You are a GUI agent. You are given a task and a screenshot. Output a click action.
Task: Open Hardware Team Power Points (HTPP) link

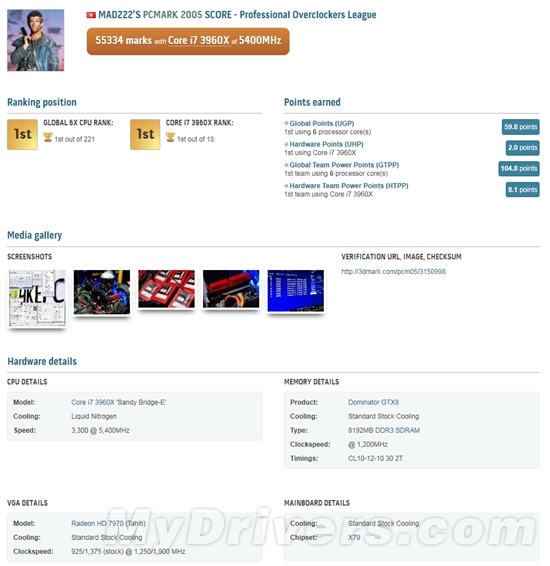(349, 186)
